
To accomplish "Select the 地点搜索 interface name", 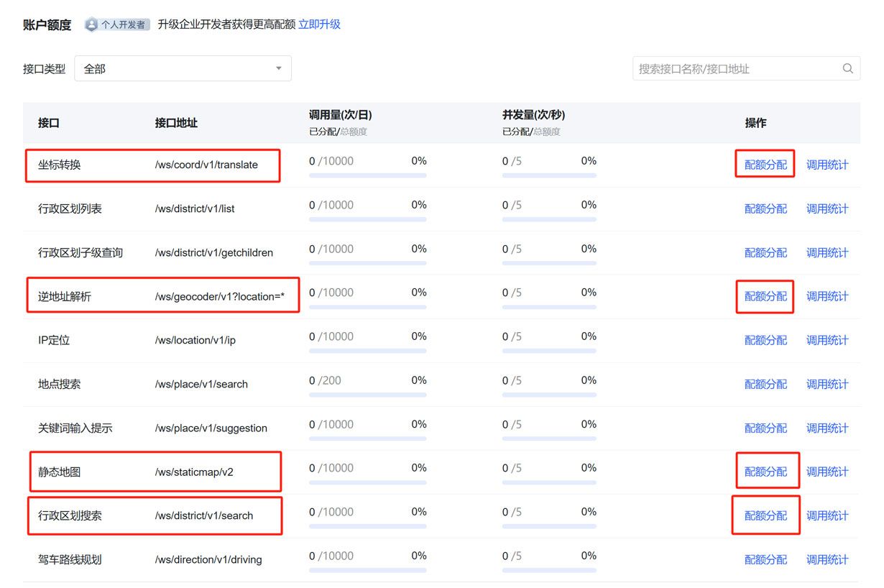I will 60,384.
